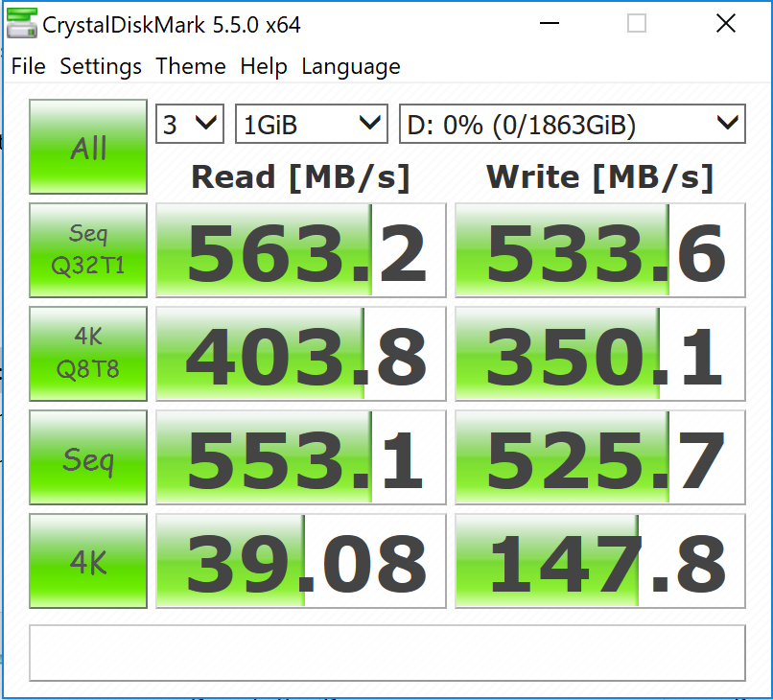Close the CrystalDiskMark window
The height and width of the screenshot is (700, 773).
726,23
